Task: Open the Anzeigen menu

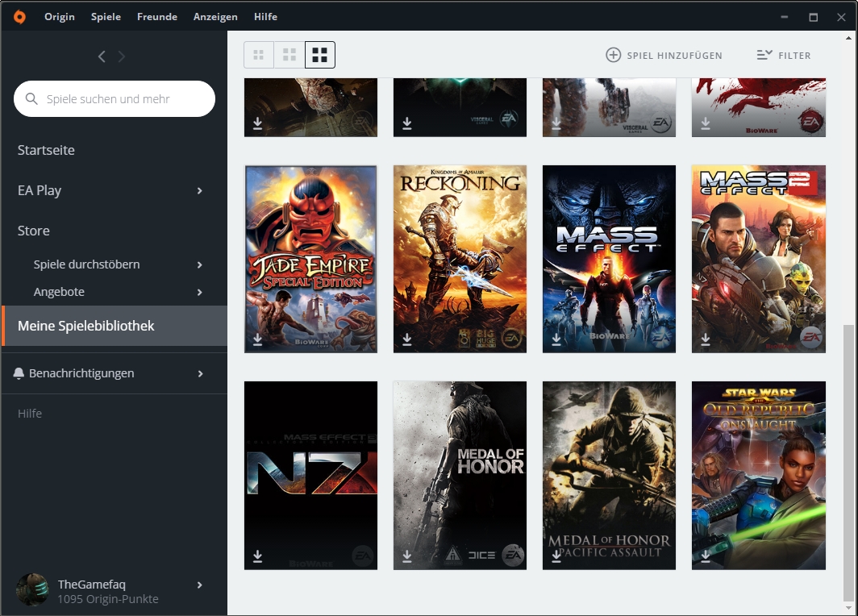Action: 215,17
